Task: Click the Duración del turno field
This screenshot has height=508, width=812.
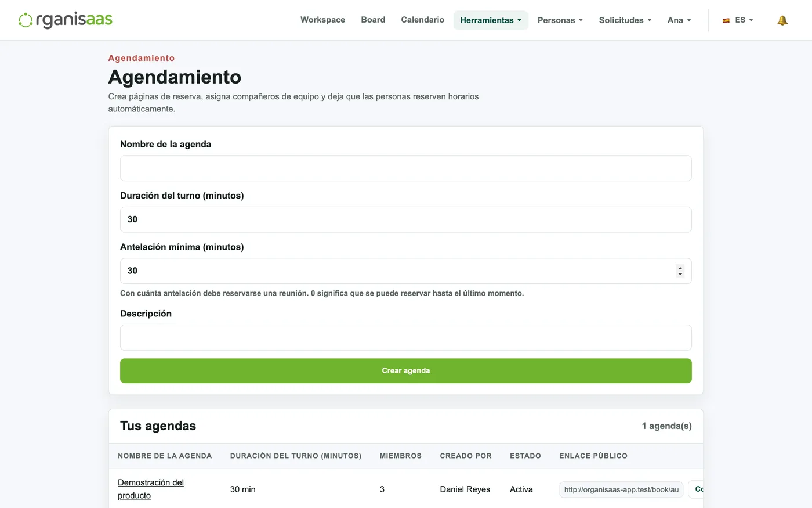Action: [x=406, y=219]
